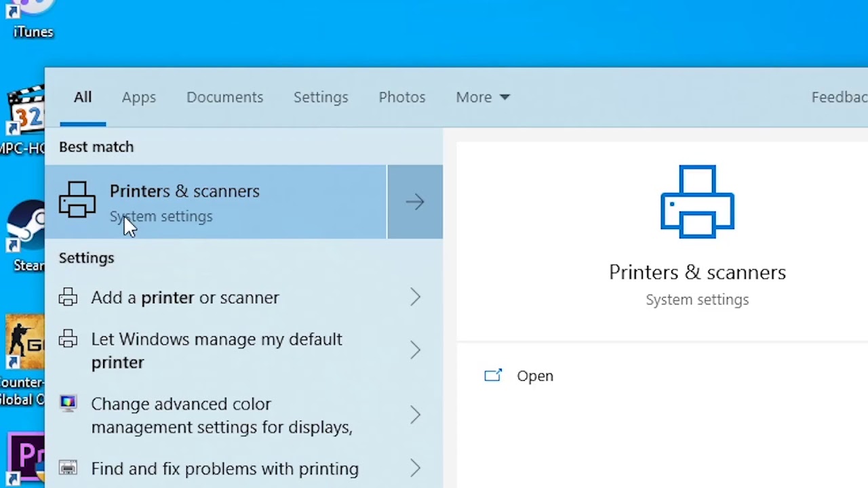This screenshot has width=868, height=488.
Task: Click printer icon beside Let Windows manage default
Action: (x=68, y=339)
